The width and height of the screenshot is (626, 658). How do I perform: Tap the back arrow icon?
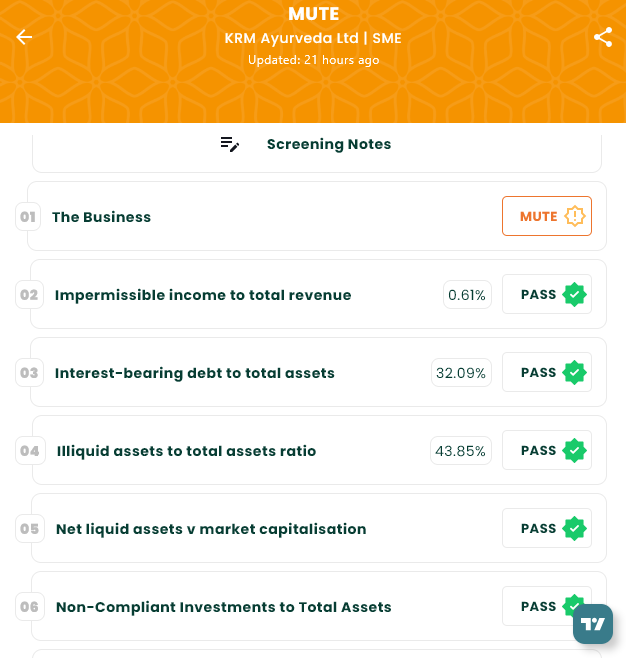(x=24, y=37)
